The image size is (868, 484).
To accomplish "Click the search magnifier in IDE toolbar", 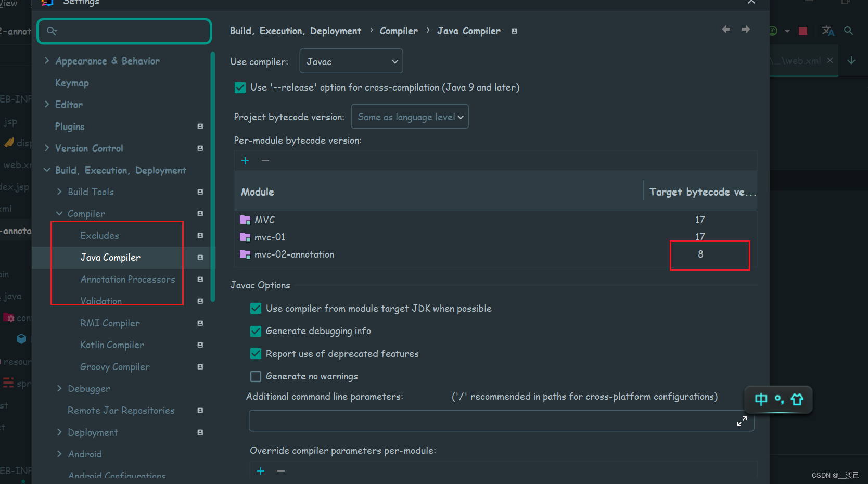I will click(x=848, y=31).
